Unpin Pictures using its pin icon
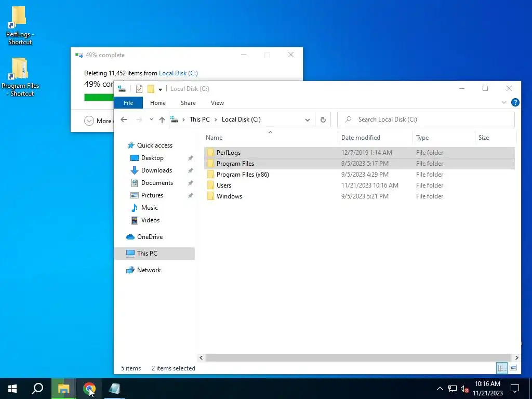532x399 pixels. tap(191, 196)
